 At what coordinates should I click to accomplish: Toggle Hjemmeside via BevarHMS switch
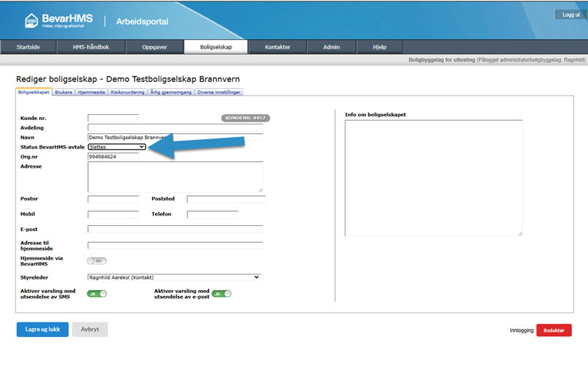[x=97, y=261]
